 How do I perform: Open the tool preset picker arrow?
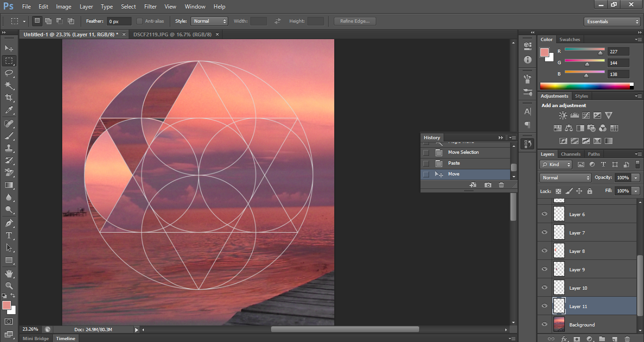24,21
